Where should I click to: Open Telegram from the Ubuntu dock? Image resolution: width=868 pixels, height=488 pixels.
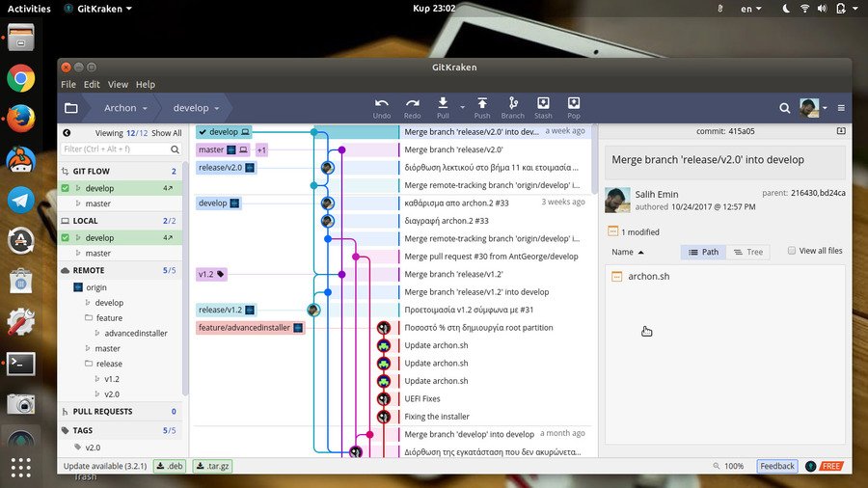click(21, 201)
